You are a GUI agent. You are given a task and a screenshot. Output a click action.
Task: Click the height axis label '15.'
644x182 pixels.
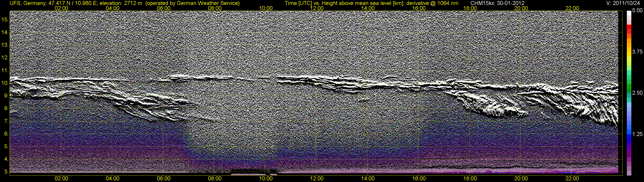pos(5,19)
